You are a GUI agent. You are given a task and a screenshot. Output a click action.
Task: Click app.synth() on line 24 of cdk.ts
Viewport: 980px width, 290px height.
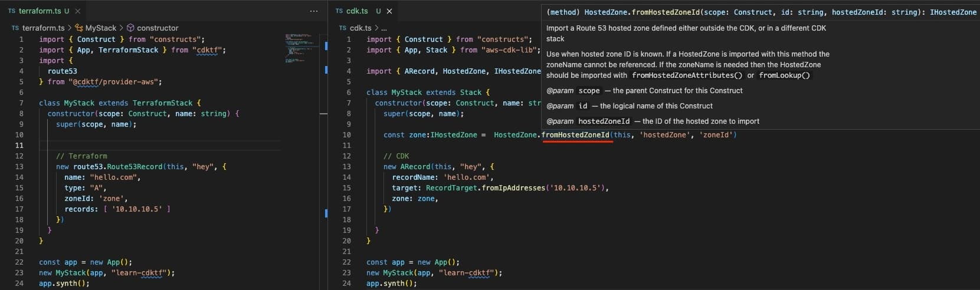pyautogui.click(x=392, y=284)
